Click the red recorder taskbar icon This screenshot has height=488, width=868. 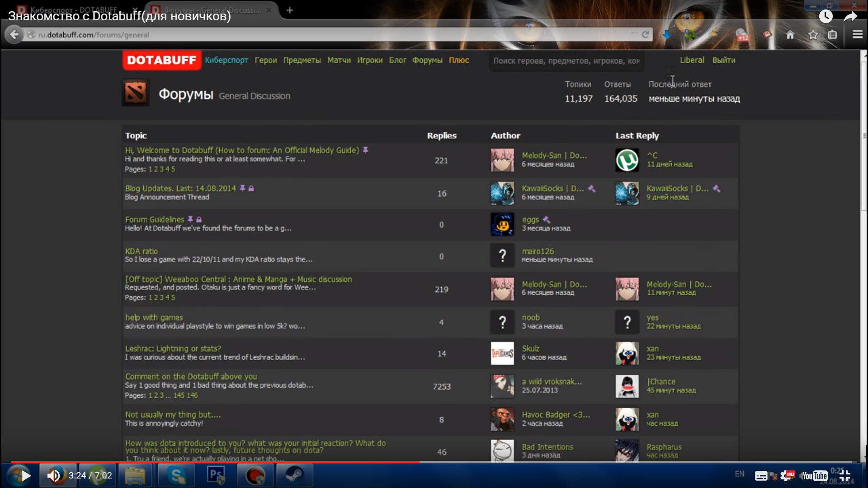[x=255, y=475]
